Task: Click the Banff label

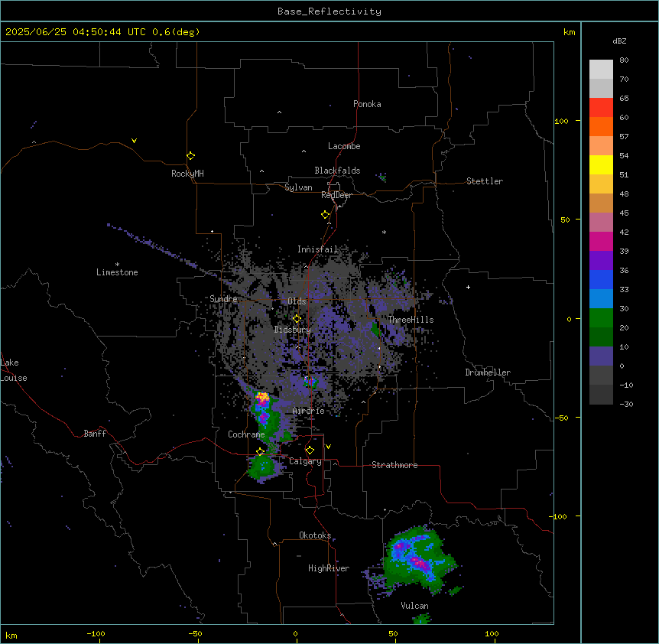Action: click(95, 434)
